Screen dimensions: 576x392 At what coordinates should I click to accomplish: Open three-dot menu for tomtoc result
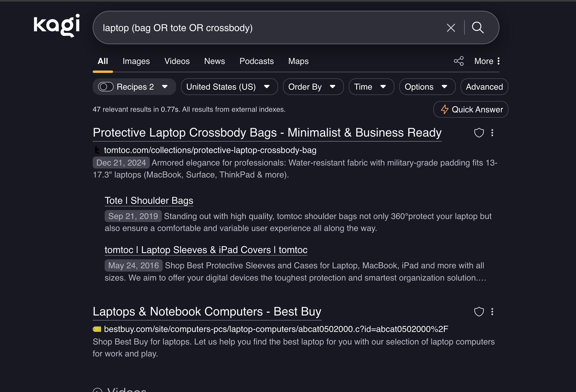pyautogui.click(x=492, y=133)
